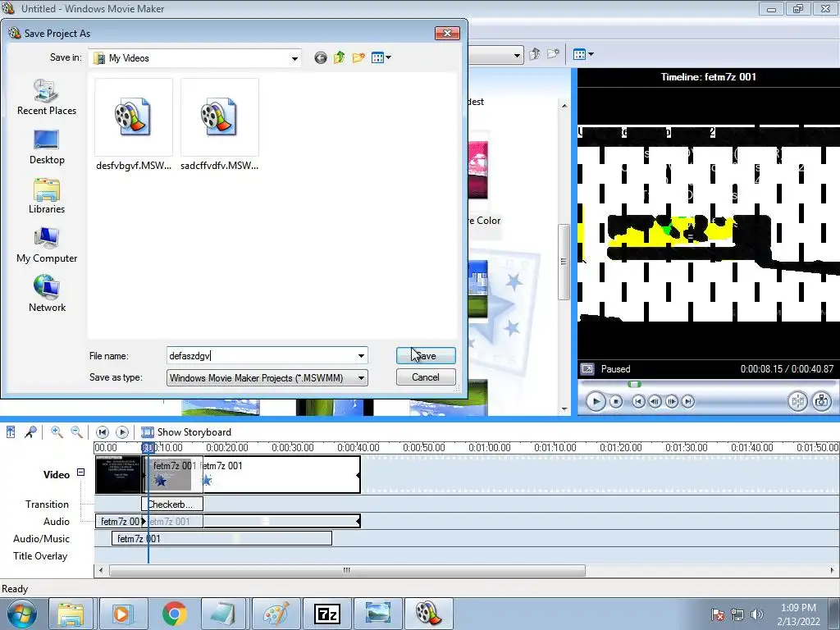Image resolution: width=840 pixels, height=630 pixels.
Task: Open Paint from the taskbar
Action: click(276, 614)
